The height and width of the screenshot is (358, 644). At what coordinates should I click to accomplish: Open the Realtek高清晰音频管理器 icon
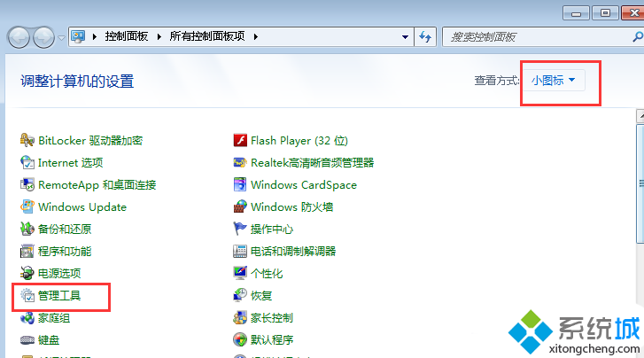(x=240, y=163)
